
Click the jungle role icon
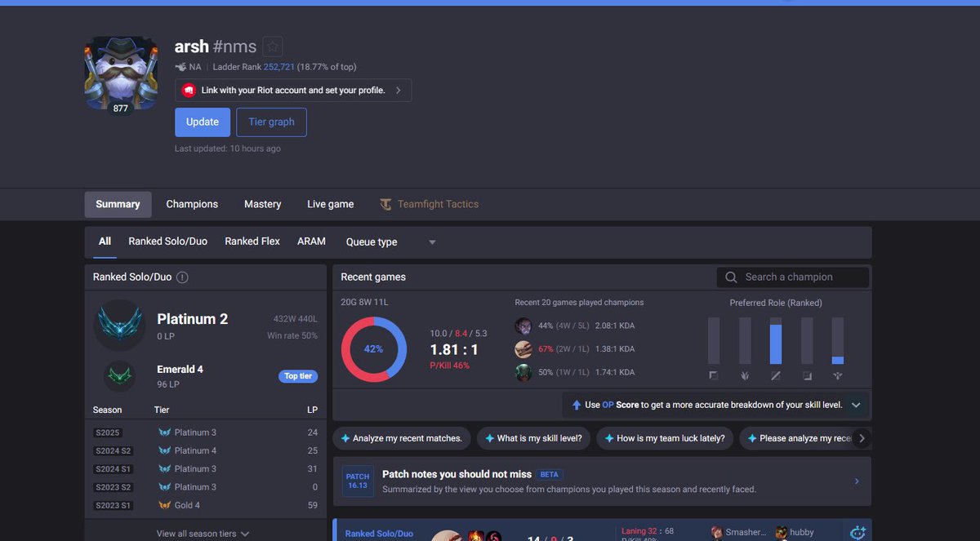tap(745, 376)
